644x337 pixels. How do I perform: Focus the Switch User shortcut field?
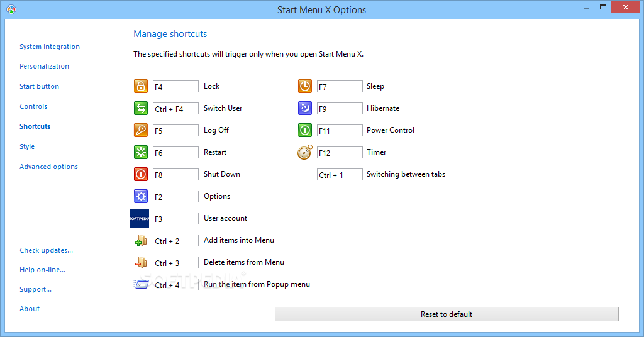(x=175, y=108)
